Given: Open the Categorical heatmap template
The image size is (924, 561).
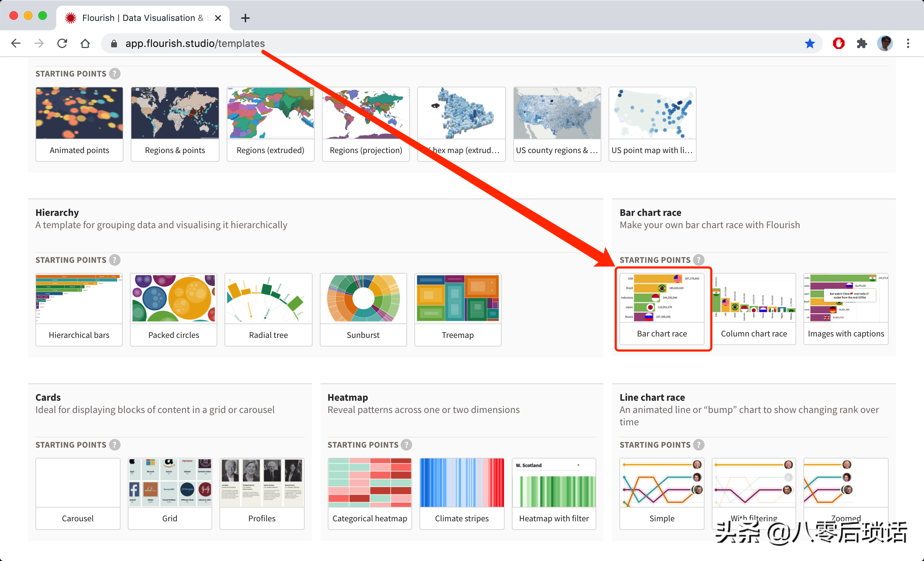Looking at the screenshot, I should pyautogui.click(x=370, y=493).
